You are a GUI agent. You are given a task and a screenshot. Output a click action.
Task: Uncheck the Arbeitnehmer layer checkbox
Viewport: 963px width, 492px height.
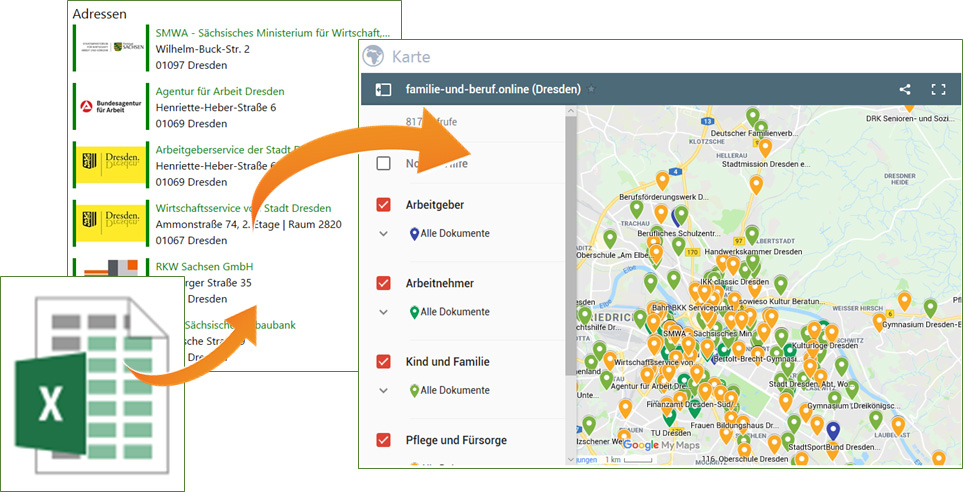(x=383, y=283)
